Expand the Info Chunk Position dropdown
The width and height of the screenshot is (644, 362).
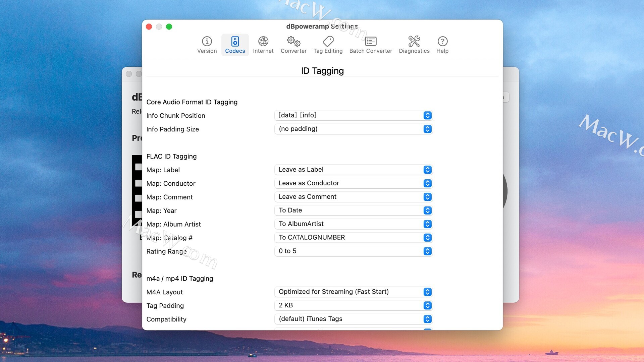353,115
